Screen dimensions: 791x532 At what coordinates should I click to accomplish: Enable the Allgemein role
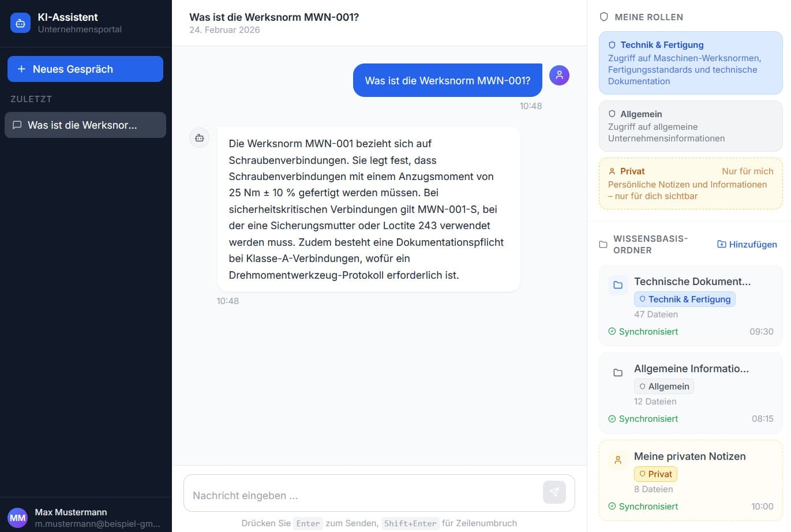click(x=690, y=126)
